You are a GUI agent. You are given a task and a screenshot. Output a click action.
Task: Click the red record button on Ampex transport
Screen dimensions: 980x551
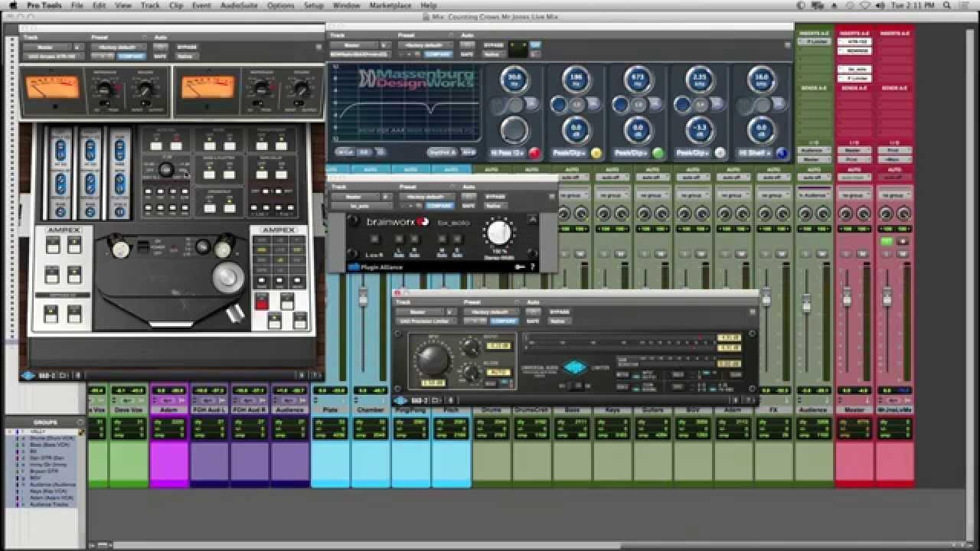(x=262, y=302)
